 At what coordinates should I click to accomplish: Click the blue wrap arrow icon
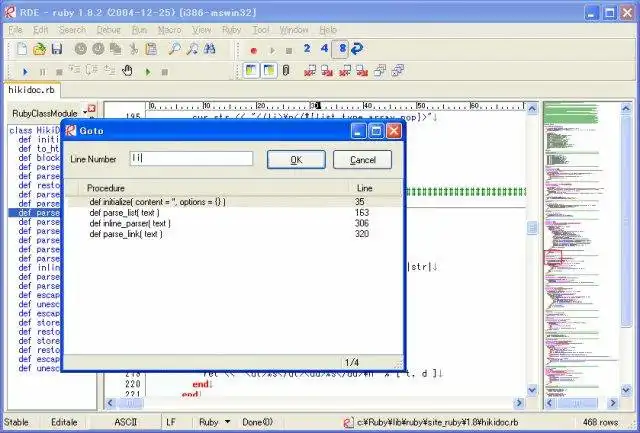(357, 49)
